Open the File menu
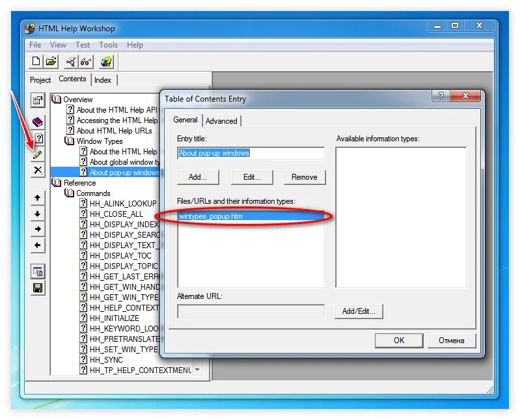 (35, 45)
